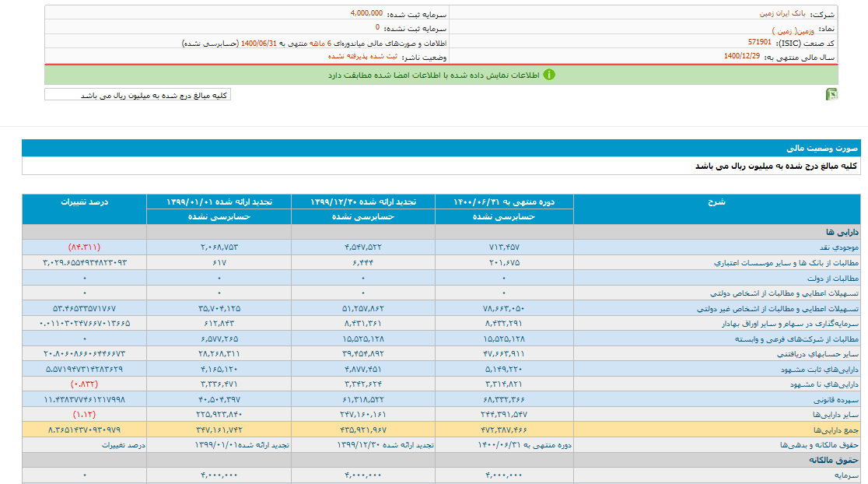The height and width of the screenshot is (484, 868).
Task: Open the company link بانک ایران زمین
Action: pos(782,13)
